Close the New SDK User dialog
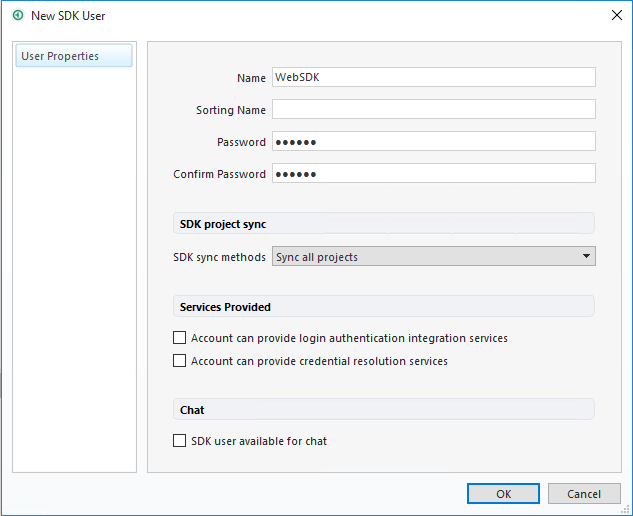Screen dimensions: 633x516 (615, 16)
